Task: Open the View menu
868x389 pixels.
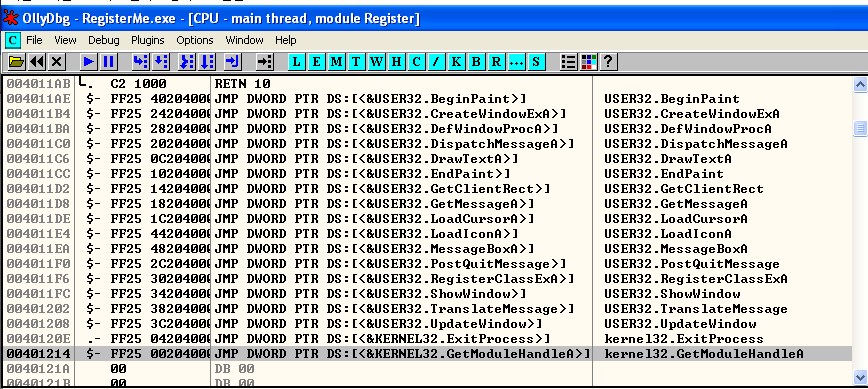Action: (65, 40)
